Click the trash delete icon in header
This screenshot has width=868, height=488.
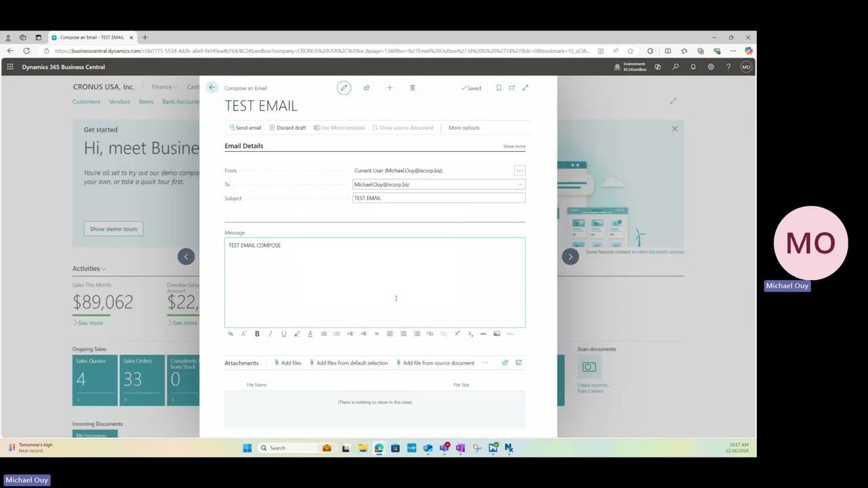(412, 87)
